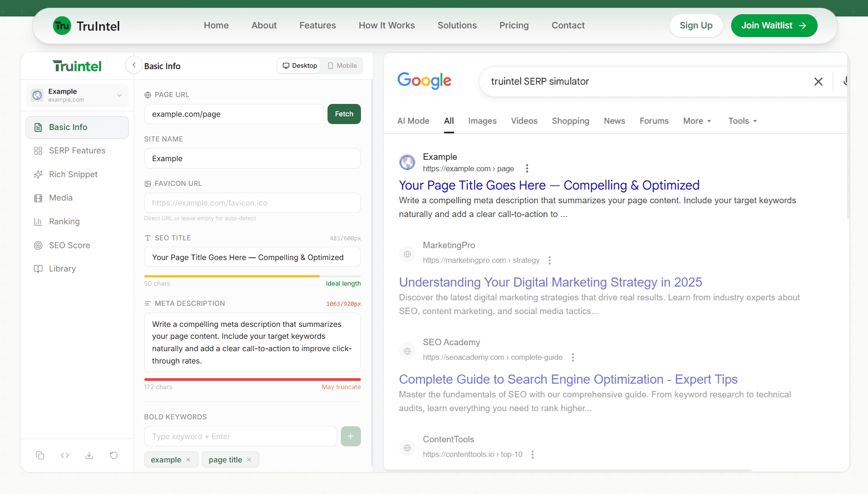Image resolution: width=868 pixels, height=494 pixels.
Task: Switch preview to Desktop mode
Action: [x=300, y=65]
